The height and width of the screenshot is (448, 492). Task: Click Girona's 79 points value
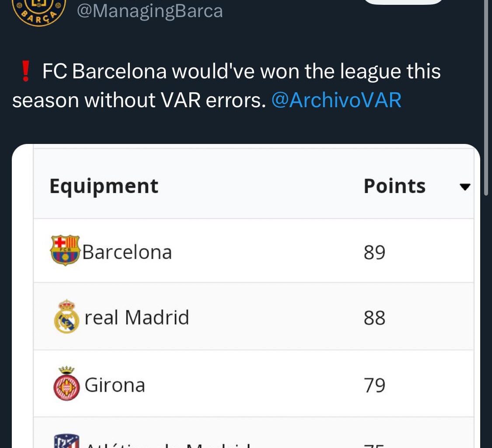pos(374,385)
